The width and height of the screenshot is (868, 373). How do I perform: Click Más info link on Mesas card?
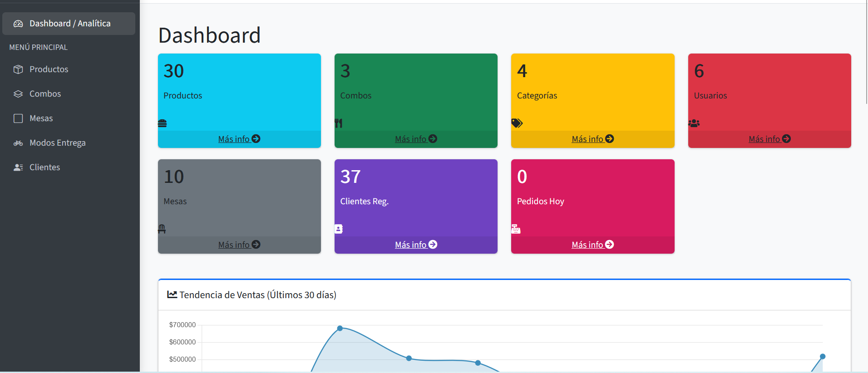click(x=239, y=245)
